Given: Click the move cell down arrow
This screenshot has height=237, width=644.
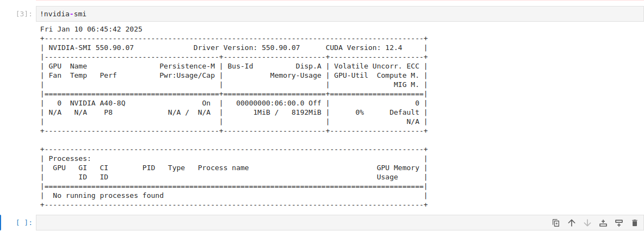Looking at the screenshot, I should (587, 223).
